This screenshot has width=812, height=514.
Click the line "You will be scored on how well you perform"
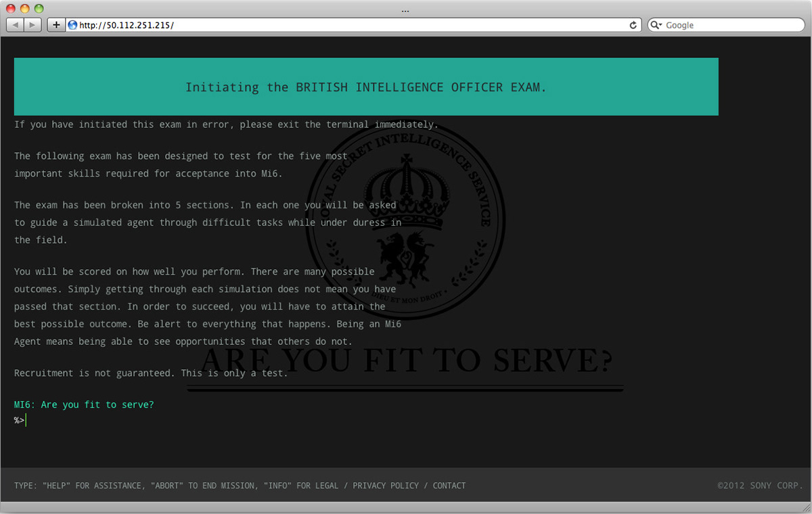point(194,271)
